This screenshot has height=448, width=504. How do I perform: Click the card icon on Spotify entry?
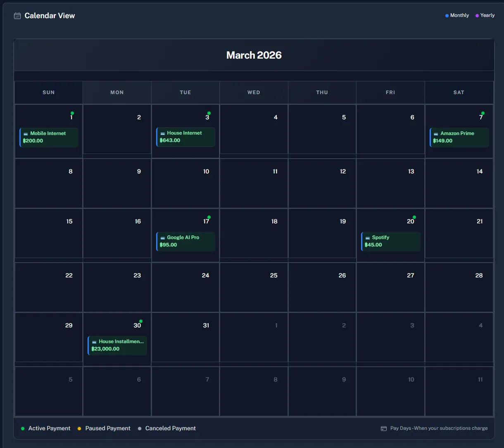[x=368, y=238]
